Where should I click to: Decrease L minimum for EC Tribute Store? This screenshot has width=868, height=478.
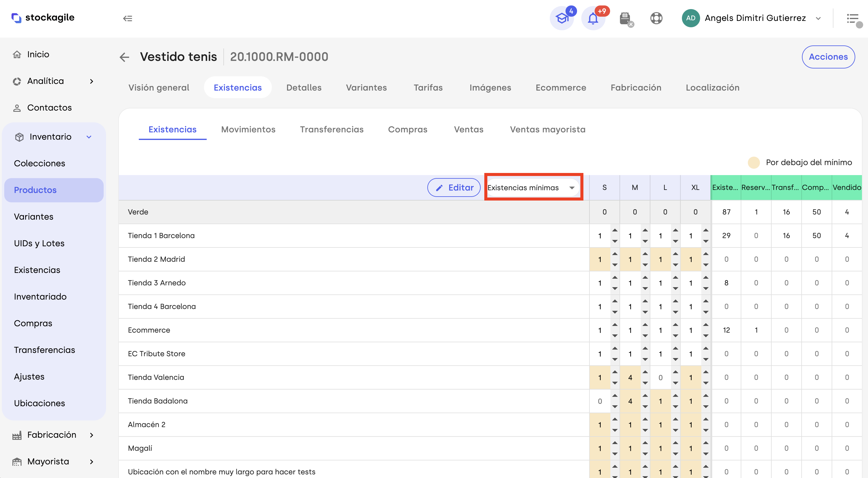coord(675,359)
